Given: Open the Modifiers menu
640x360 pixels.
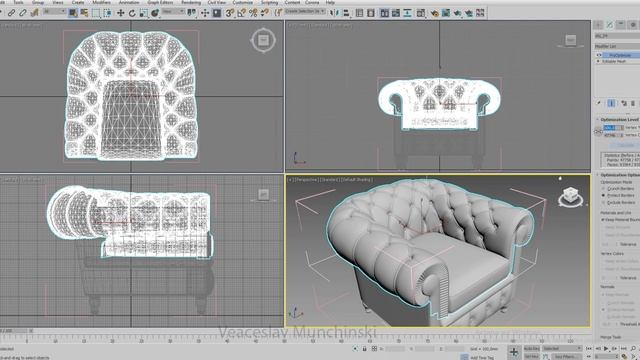Looking at the screenshot, I should tap(101, 2).
